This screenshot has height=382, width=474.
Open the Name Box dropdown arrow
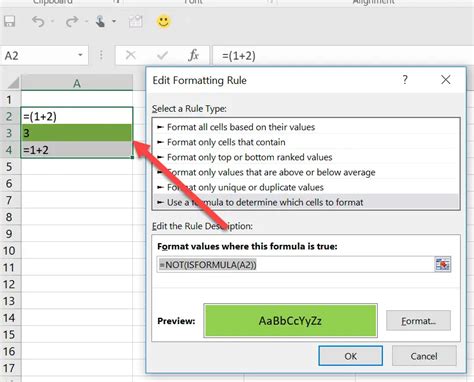coord(80,55)
